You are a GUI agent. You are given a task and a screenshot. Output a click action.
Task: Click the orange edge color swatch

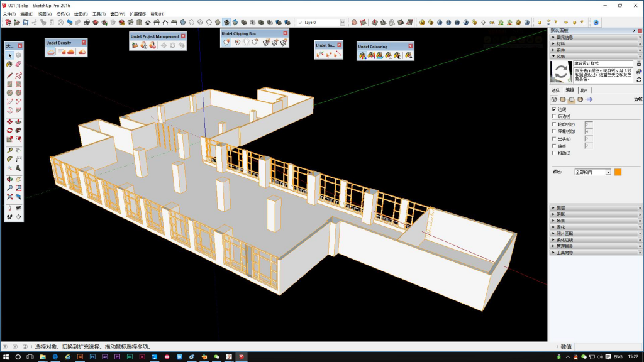(618, 172)
